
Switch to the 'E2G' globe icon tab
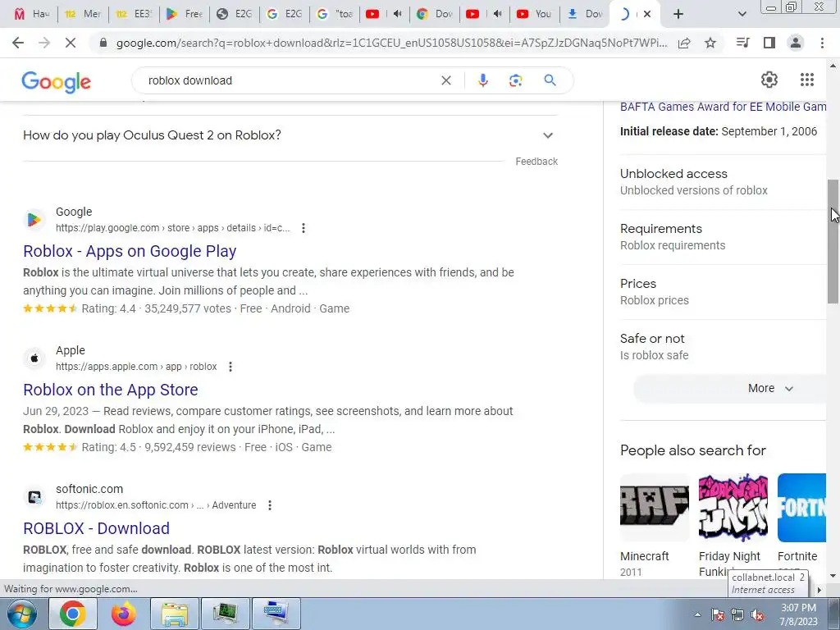click(x=234, y=14)
